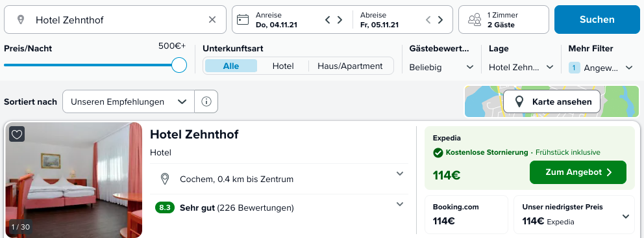Show sorting info via the info icon

click(206, 101)
